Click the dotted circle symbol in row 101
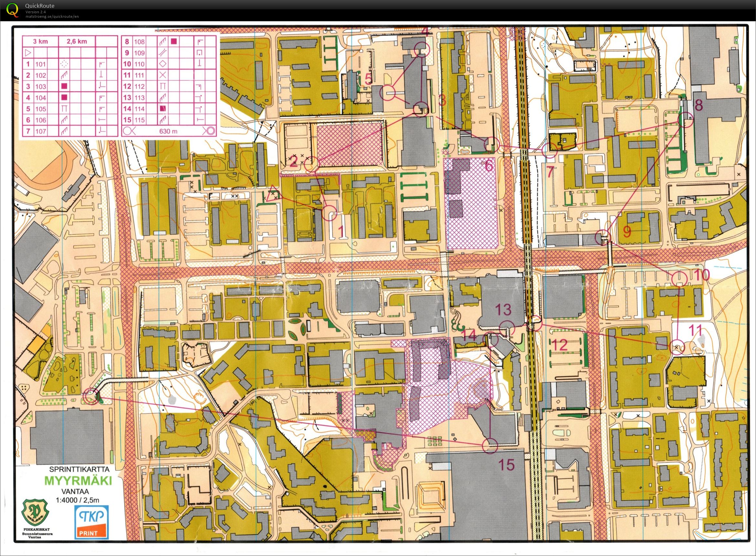The image size is (756, 556). click(x=64, y=64)
